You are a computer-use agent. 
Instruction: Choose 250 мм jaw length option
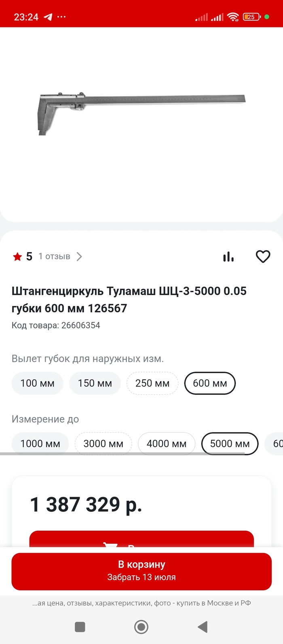click(152, 383)
